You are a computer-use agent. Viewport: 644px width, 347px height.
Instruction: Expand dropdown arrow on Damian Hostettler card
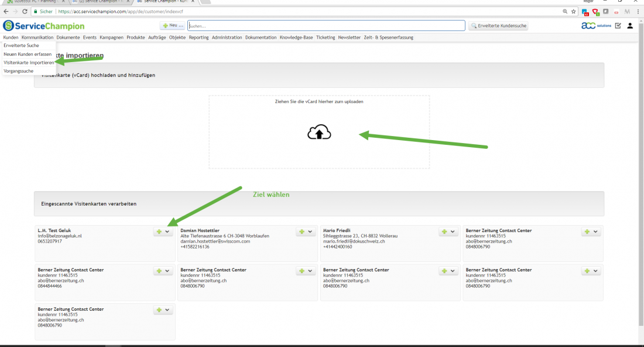click(x=310, y=232)
